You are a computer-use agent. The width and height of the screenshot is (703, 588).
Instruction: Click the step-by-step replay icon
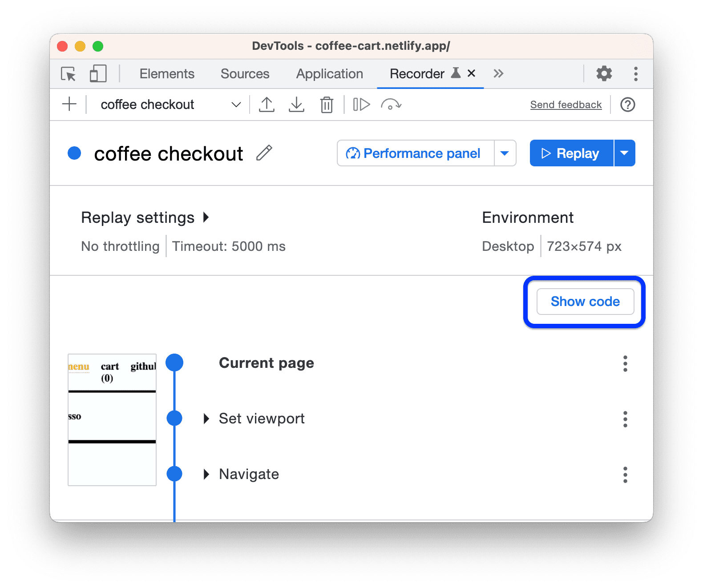[x=361, y=105]
